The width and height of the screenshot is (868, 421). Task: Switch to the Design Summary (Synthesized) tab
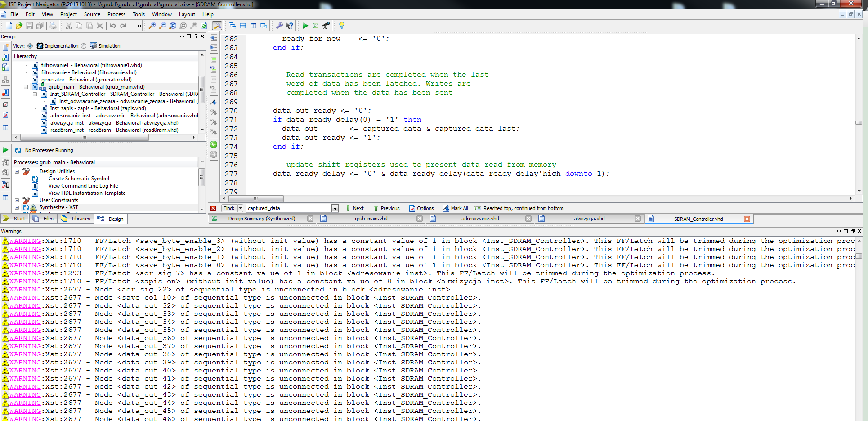pos(262,219)
